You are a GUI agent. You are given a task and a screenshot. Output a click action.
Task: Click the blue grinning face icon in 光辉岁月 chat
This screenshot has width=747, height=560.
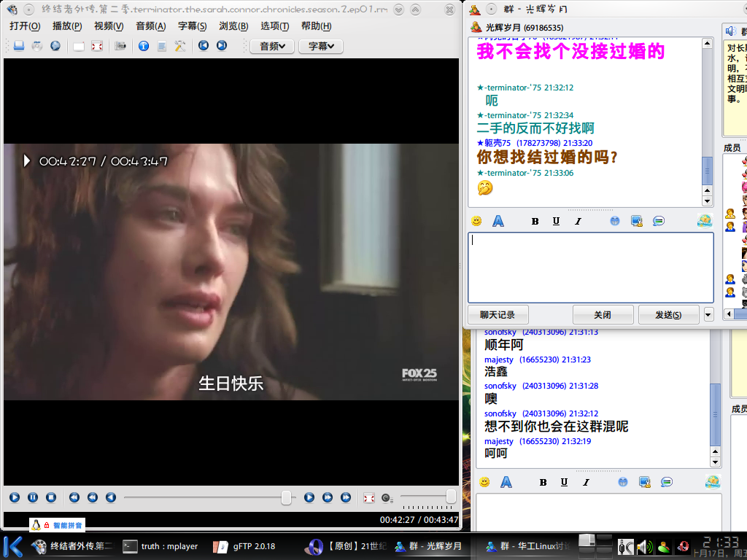click(x=615, y=221)
